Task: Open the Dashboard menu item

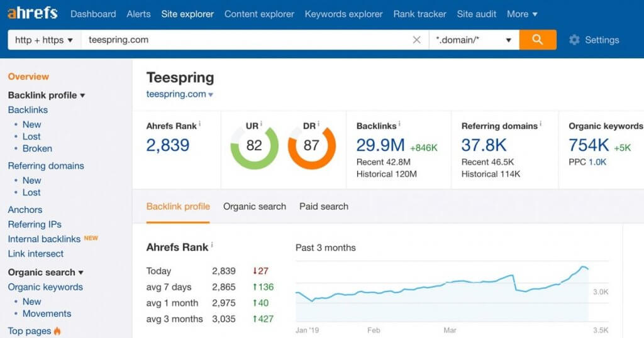Action: [93, 14]
